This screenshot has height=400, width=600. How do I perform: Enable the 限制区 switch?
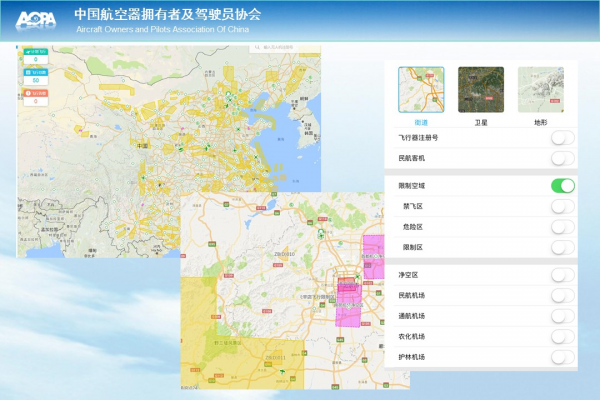click(x=562, y=247)
